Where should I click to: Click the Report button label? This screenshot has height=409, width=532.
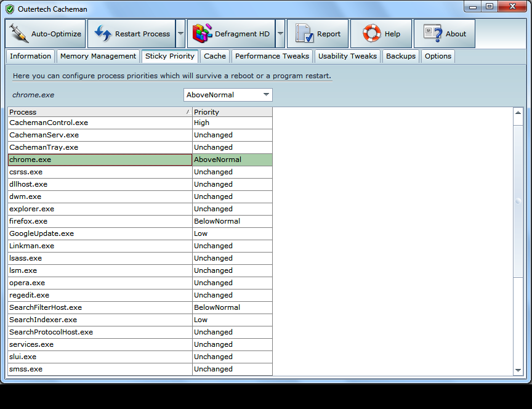tap(329, 34)
